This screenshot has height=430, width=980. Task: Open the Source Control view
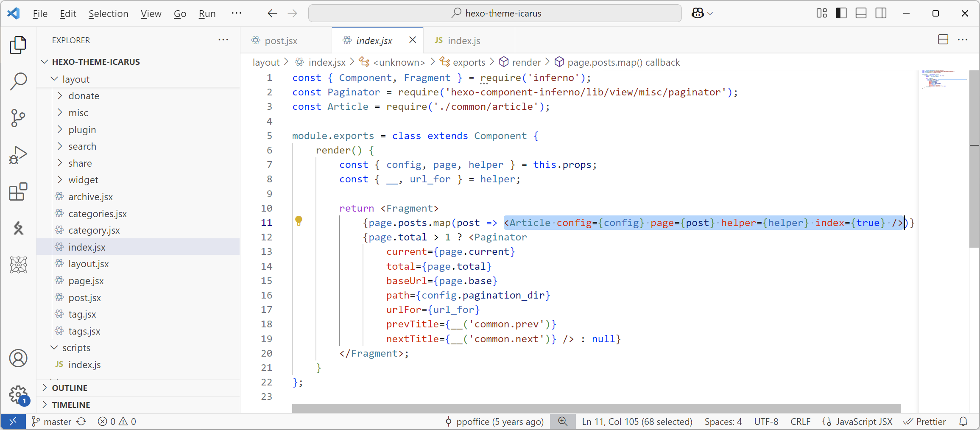pos(18,118)
